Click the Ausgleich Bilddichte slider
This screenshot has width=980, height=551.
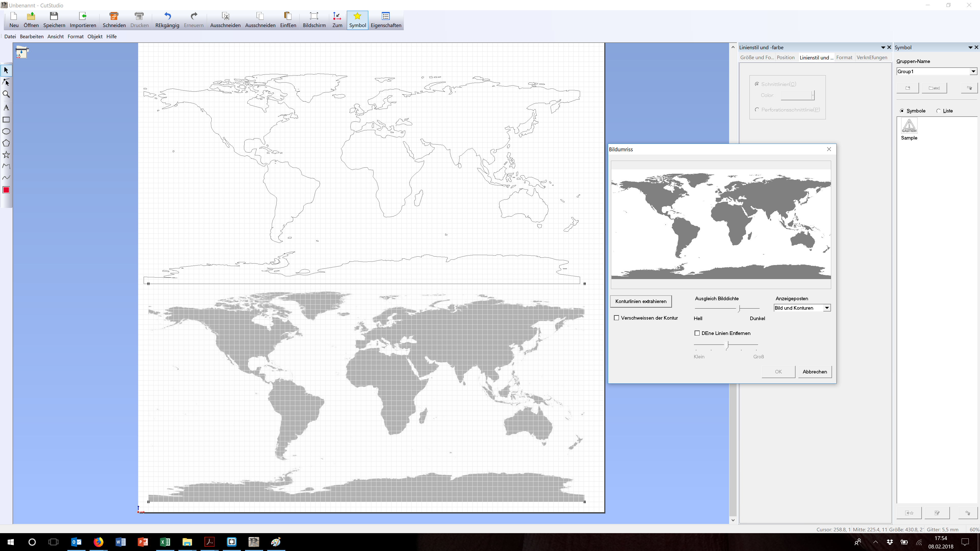point(739,308)
